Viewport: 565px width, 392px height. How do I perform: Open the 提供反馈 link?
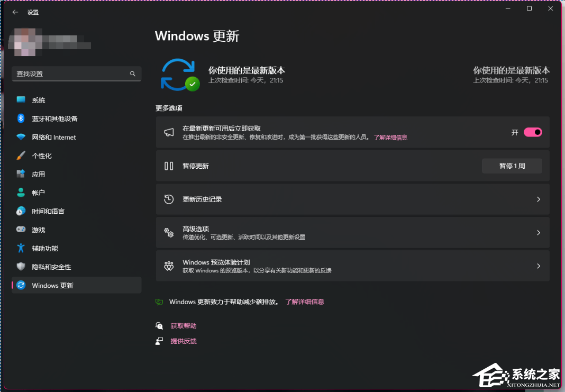[183, 341]
